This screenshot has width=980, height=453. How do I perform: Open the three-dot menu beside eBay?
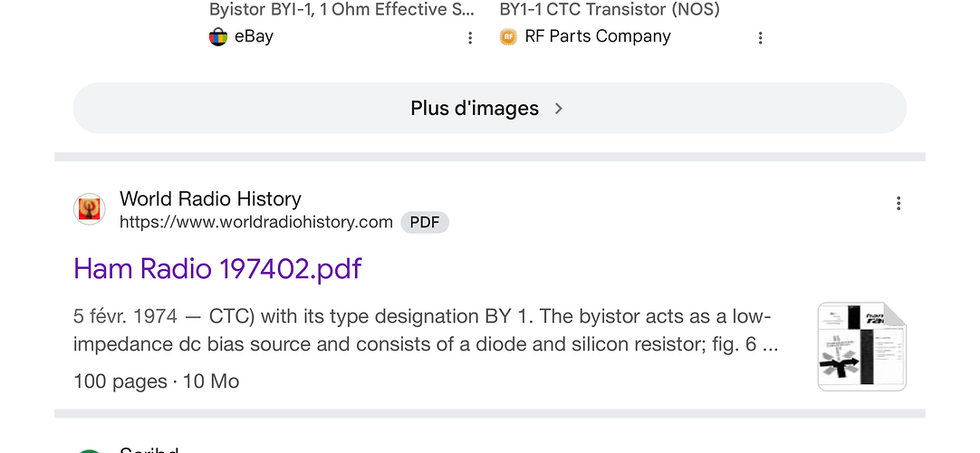click(x=470, y=38)
